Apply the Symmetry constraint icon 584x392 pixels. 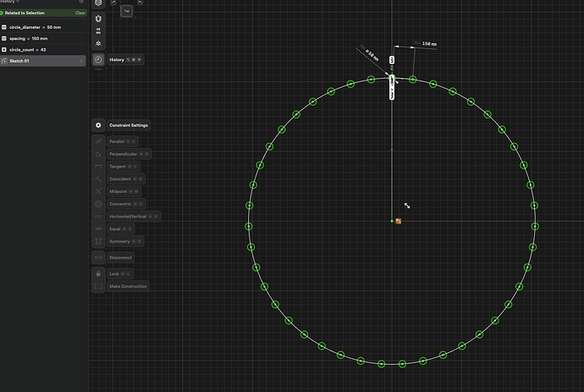pyautogui.click(x=98, y=241)
